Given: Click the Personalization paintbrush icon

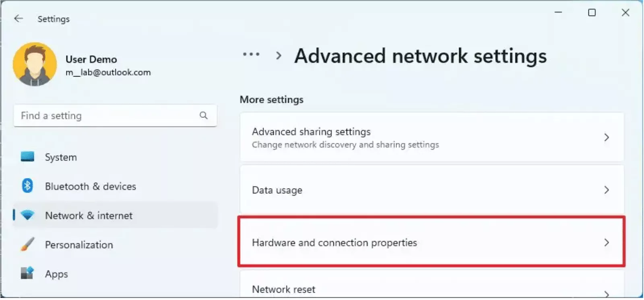Looking at the screenshot, I should 27,244.
